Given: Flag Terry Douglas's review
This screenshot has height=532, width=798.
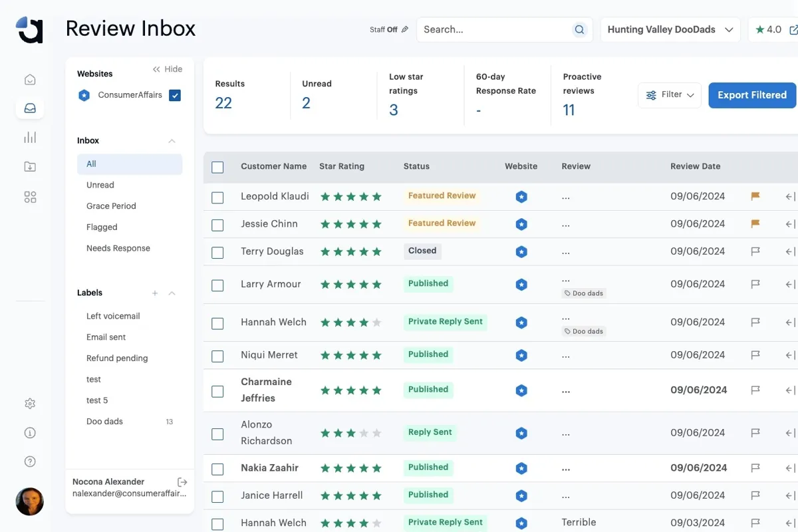Looking at the screenshot, I should 755,251.
